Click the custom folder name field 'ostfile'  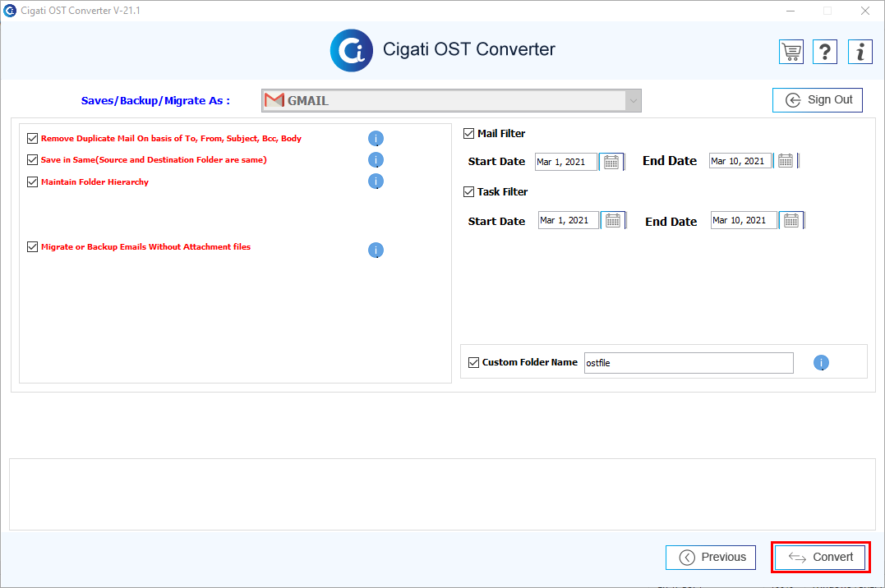689,363
